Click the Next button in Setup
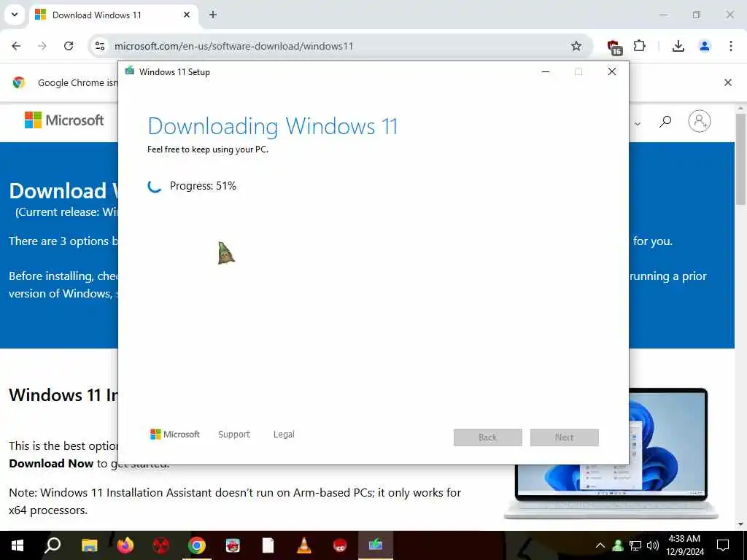Image resolution: width=747 pixels, height=560 pixels. click(x=564, y=437)
